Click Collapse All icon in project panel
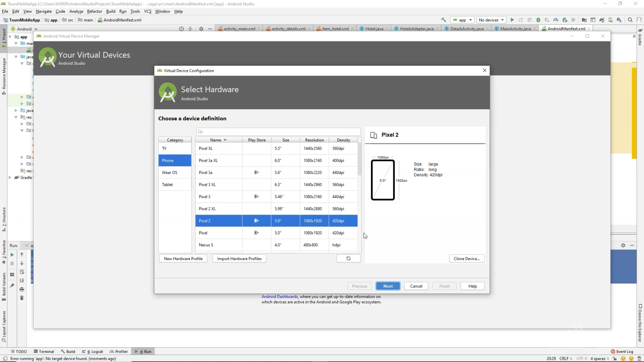 [191, 29]
